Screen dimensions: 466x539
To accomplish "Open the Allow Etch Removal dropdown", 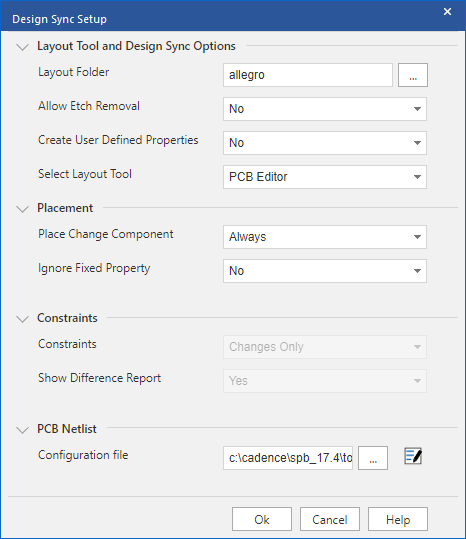I will coord(325,109).
